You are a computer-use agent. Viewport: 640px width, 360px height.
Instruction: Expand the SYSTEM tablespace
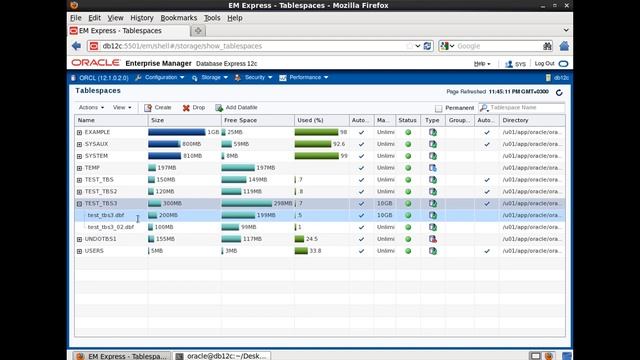[x=80, y=156]
